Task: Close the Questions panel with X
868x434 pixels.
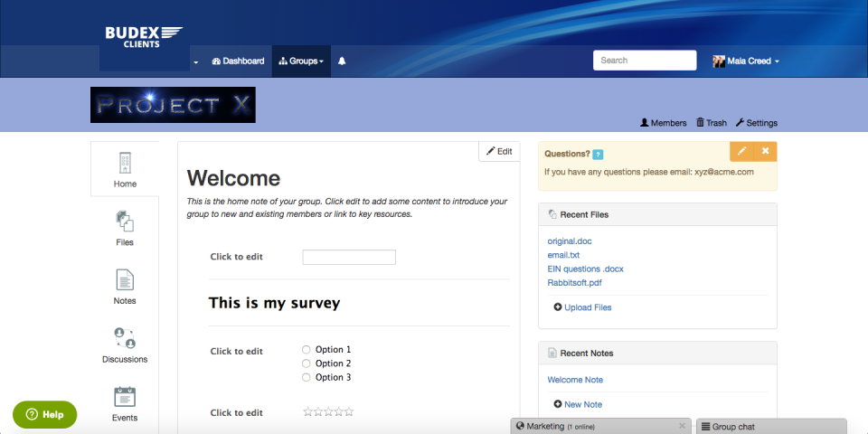Action: point(766,151)
